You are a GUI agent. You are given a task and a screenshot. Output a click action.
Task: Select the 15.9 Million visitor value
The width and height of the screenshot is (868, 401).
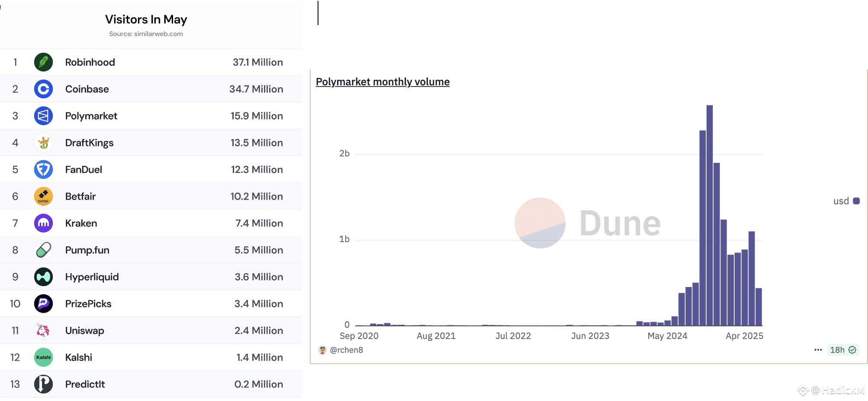tap(257, 116)
